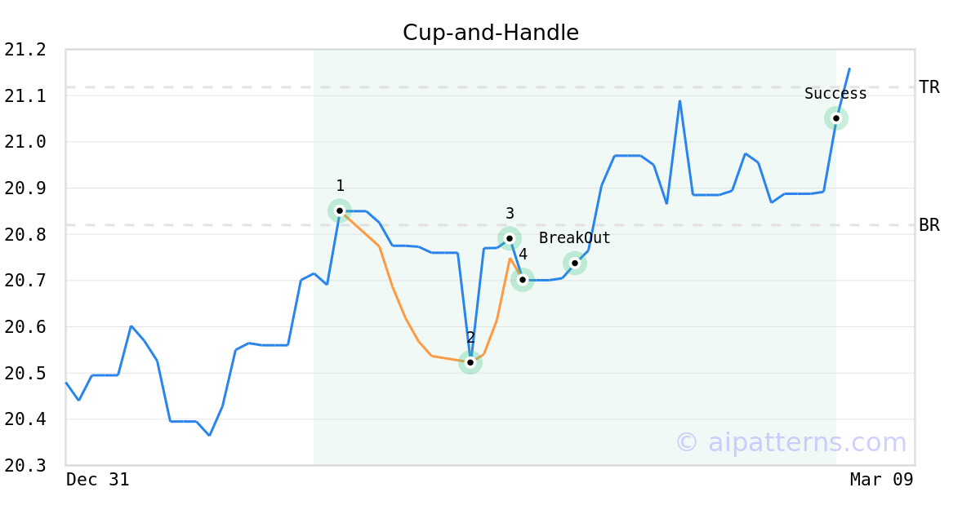The image size is (980, 514).
Task: Click the BreakOut text label
Action: point(574,238)
